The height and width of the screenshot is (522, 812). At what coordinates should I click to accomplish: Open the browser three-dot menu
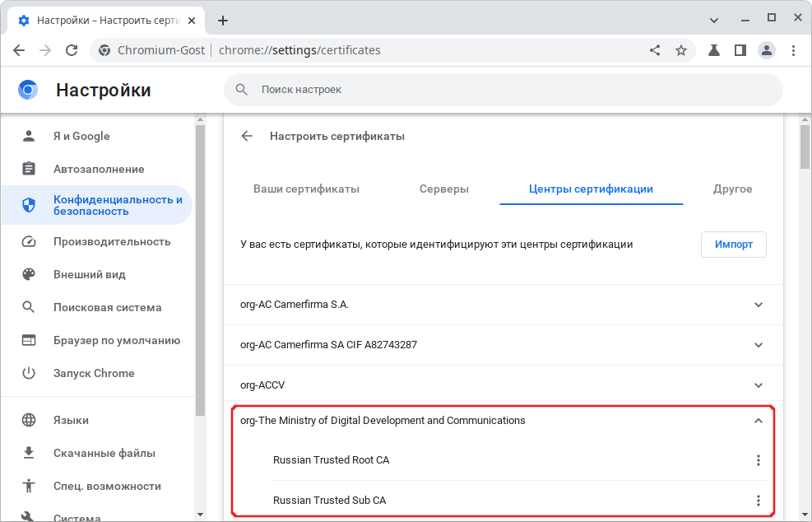(793, 50)
